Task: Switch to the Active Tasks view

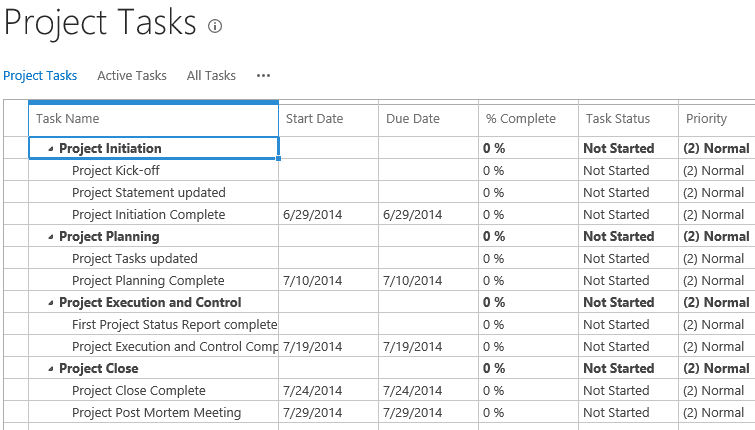Action: pos(132,76)
